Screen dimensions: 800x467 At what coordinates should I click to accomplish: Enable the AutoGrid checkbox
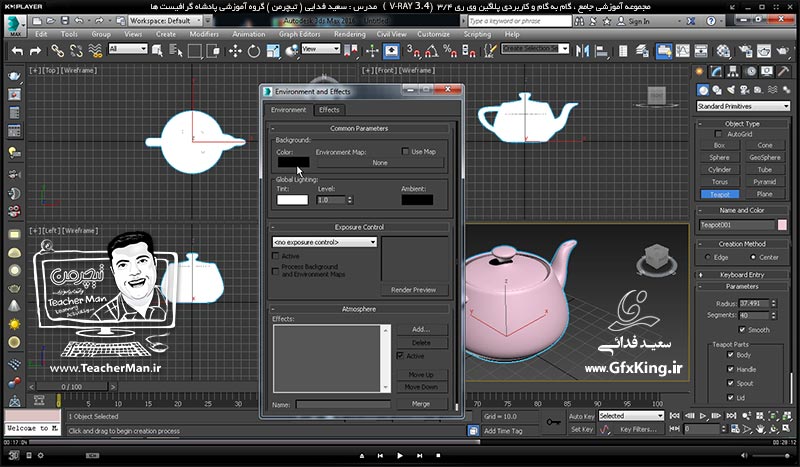point(718,134)
